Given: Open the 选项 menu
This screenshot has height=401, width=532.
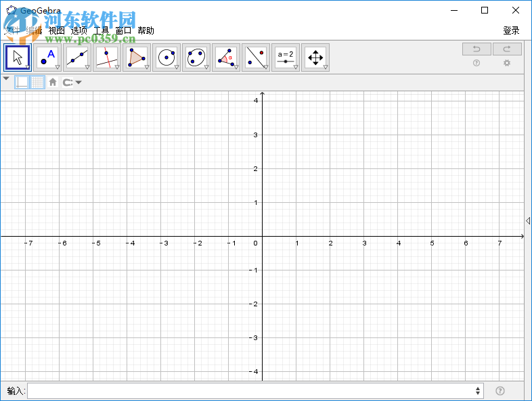Looking at the screenshot, I should [79, 30].
